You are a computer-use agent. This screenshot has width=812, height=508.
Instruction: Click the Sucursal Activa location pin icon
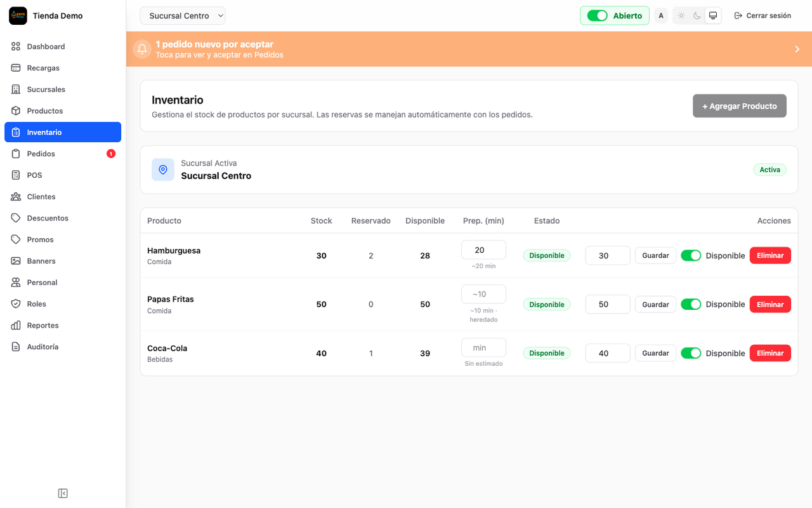pyautogui.click(x=163, y=170)
